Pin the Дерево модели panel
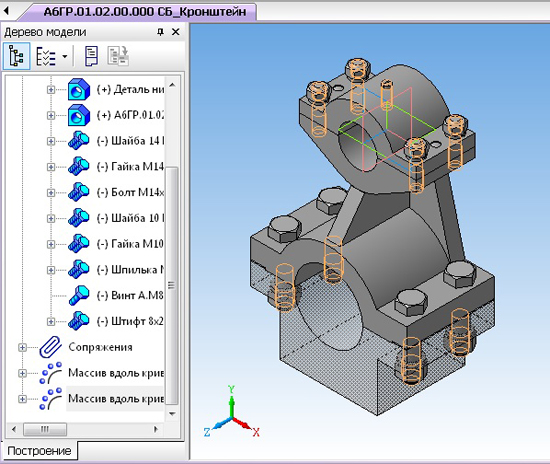This screenshot has width=550, height=464. 160,32
